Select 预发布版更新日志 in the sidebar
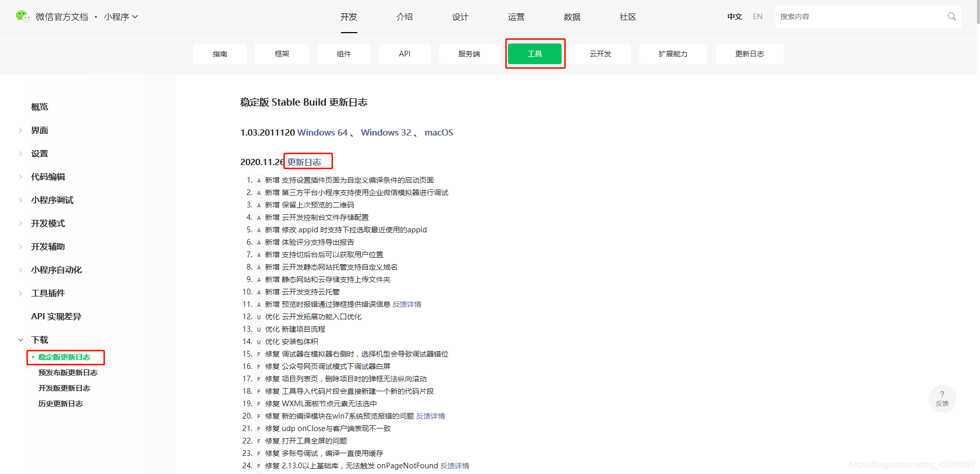The width and height of the screenshot is (980, 474). (68, 373)
